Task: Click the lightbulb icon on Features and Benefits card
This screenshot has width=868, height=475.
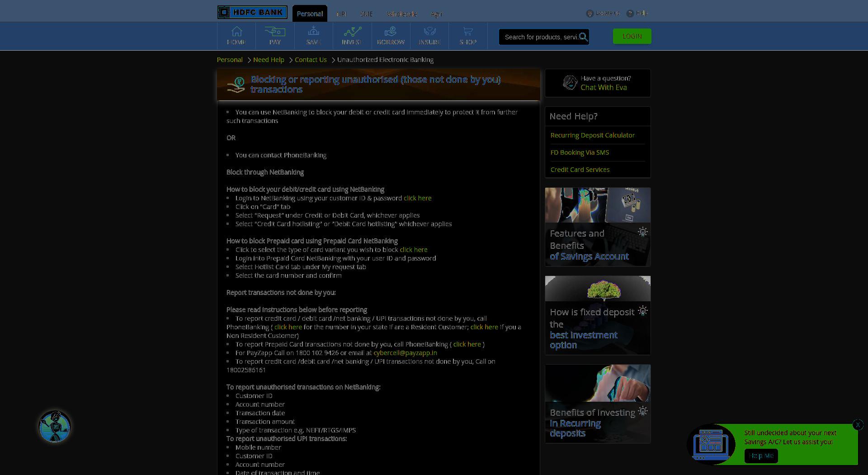Action: (642, 232)
